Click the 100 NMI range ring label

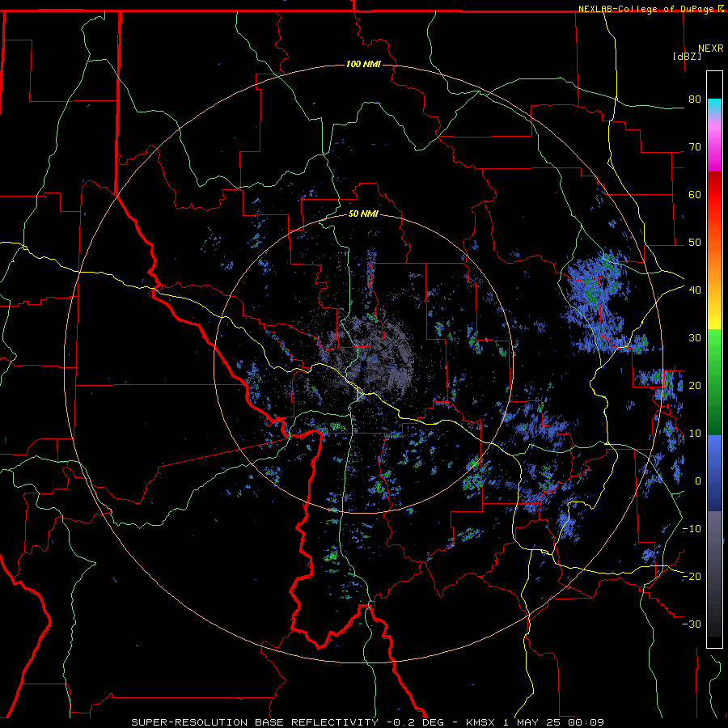coord(363,64)
